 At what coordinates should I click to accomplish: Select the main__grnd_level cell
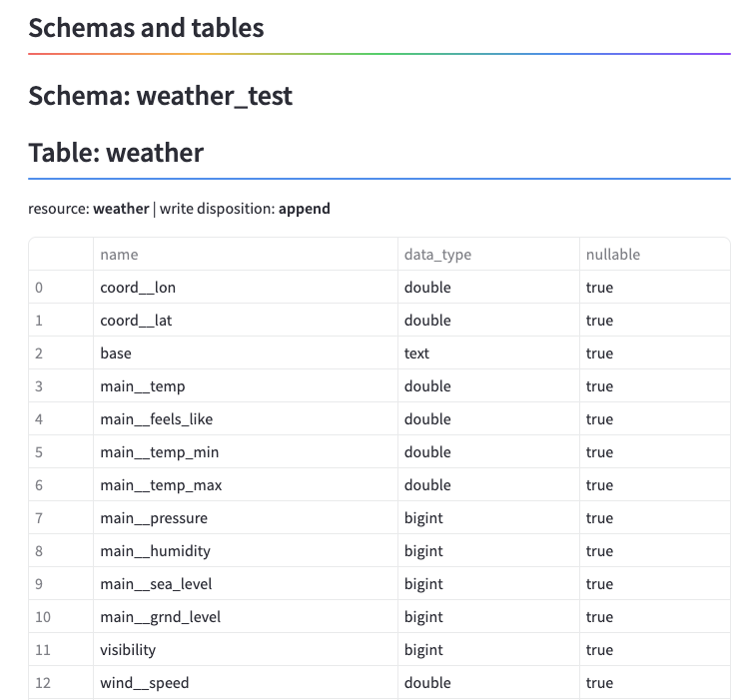(x=246, y=616)
